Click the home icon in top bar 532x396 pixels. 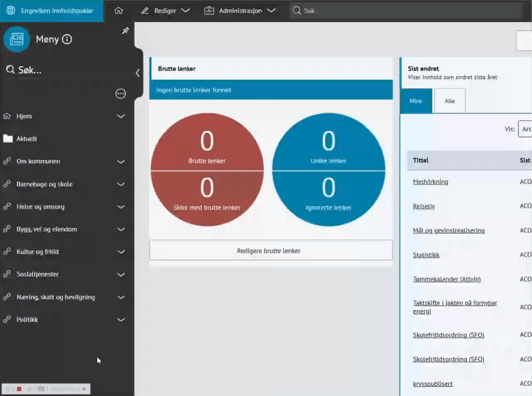click(x=119, y=11)
